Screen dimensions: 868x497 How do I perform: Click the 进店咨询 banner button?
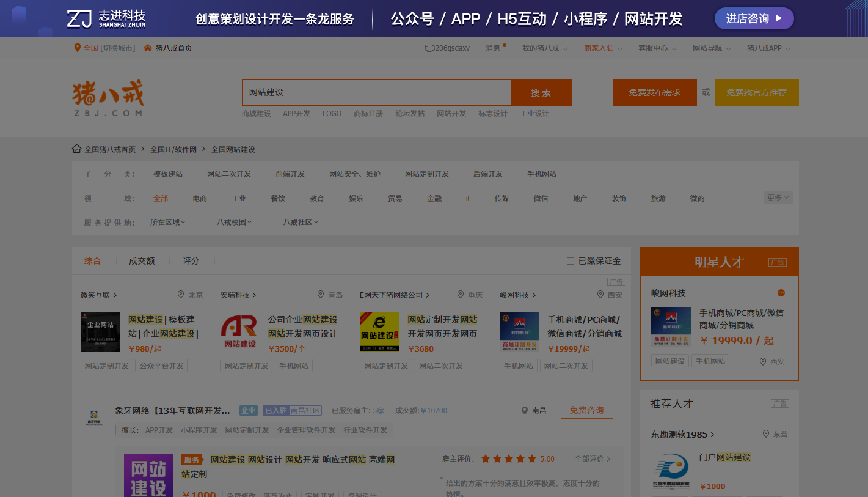pyautogui.click(x=754, y=18)
